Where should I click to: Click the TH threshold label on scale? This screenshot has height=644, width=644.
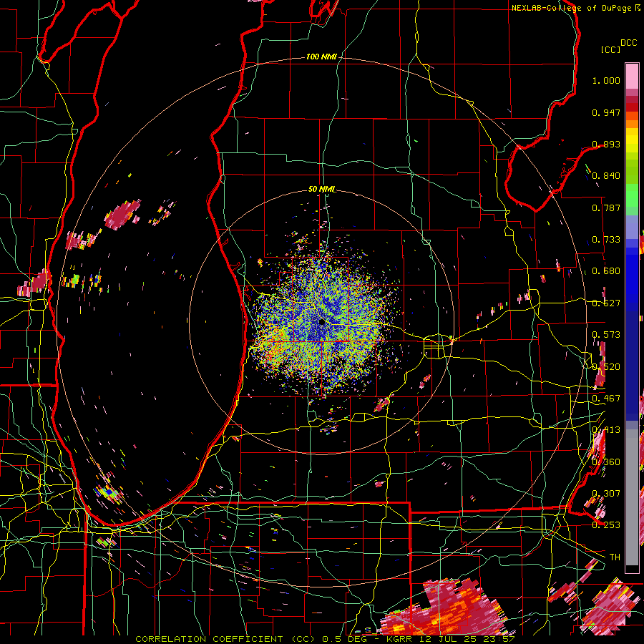tap(615, 557)
